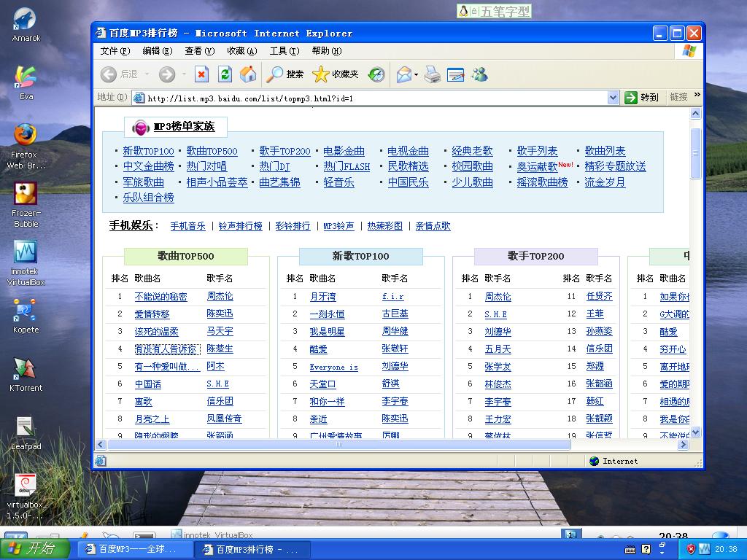Screen dimensions: 747x560
Task: Open Leafpad desktop icon
Action: point(26,433)
